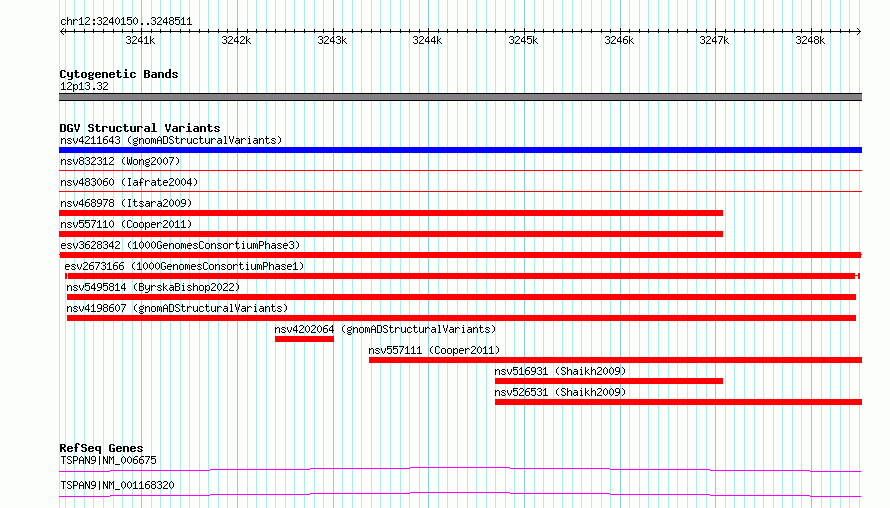Click the blue nsv4211643 variant bar
Image resolution: width=890 pixels, height=508 pixels.
coord(460,150)
